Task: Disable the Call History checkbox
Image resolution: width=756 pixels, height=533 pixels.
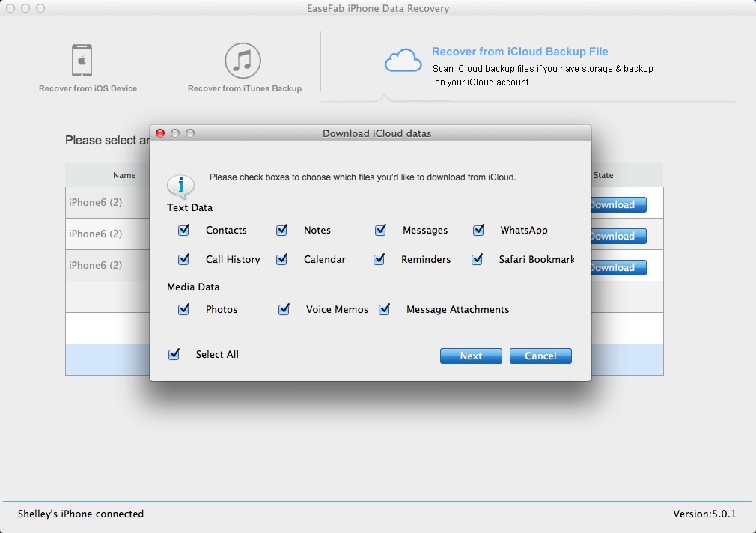Action: point(183,259)
